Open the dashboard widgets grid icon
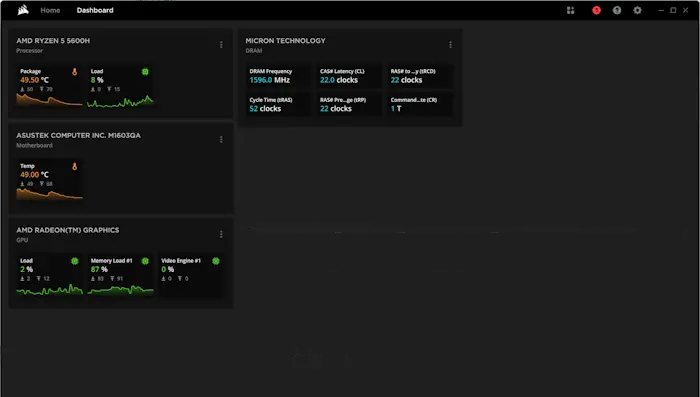 [571, 10]
